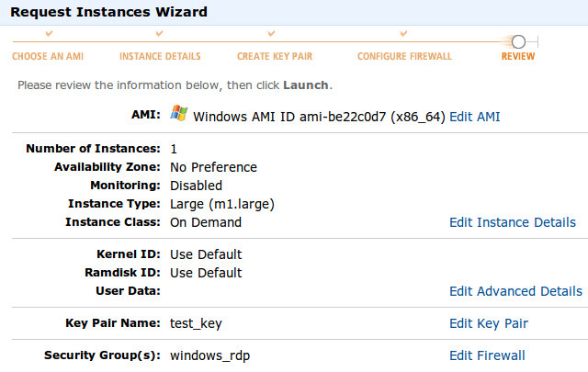This screenshot has width=588, height=372.
Task: Open the Configure Firewall step
Action: 404,57
